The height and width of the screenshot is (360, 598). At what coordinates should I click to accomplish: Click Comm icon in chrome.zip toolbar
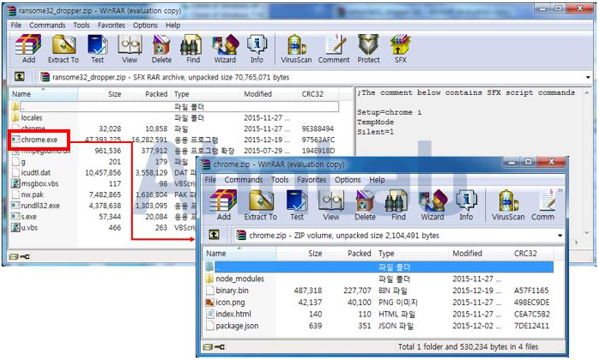pyautogui.click(x=543, y=205)
